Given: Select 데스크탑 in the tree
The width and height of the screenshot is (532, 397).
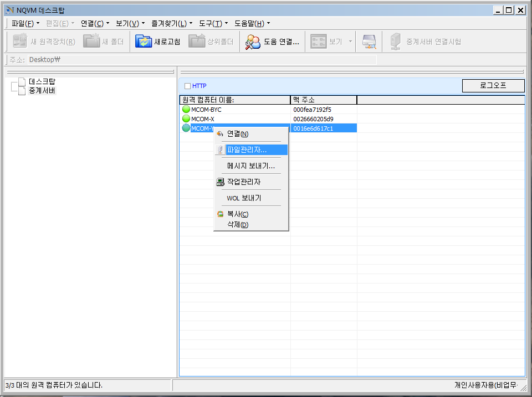Looking at the screenshot, I should 42,82.
